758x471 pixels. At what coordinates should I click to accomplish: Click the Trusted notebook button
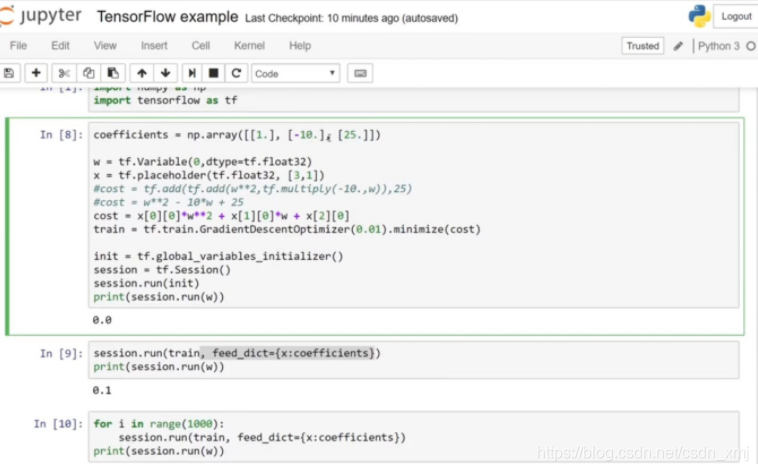point(642,46)
